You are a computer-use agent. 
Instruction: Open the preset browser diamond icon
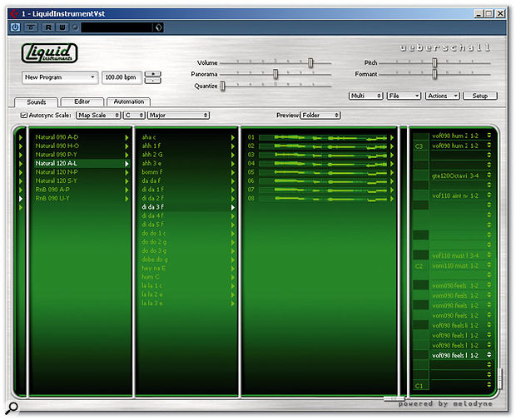(x=158, y=27)
